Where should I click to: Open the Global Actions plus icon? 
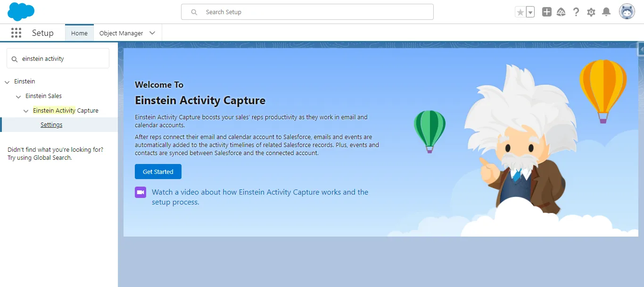pos(546,12)
